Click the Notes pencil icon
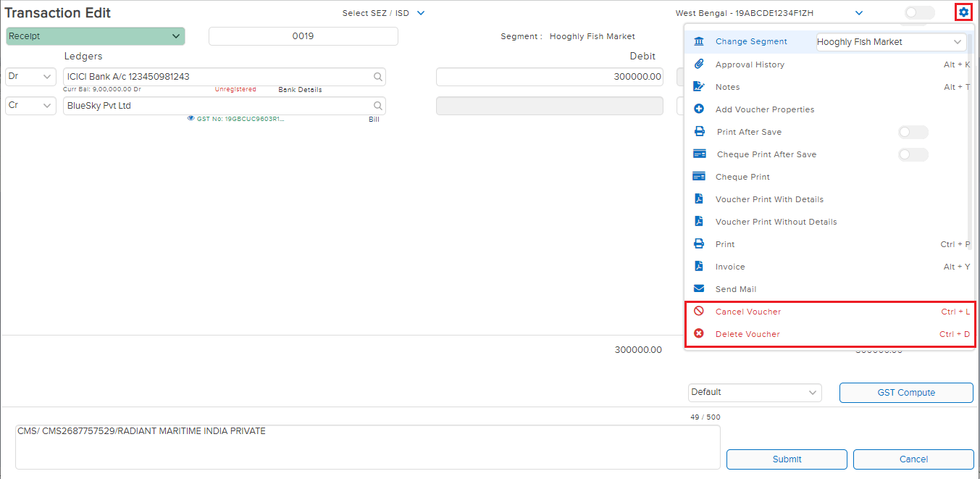Screen dimensions: 980x479 tap(699, 87)
